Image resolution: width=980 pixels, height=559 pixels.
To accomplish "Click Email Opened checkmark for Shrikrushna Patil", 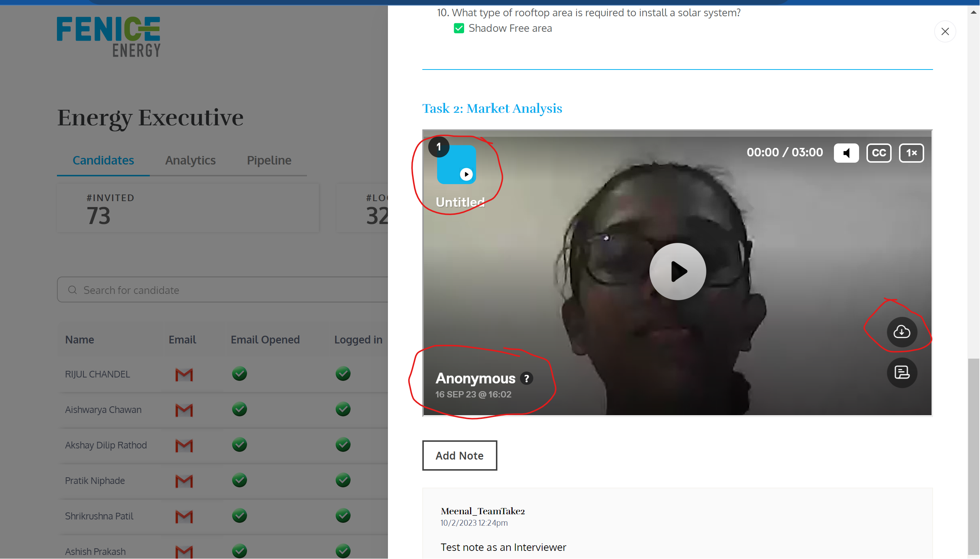I will tap(239, 516).
